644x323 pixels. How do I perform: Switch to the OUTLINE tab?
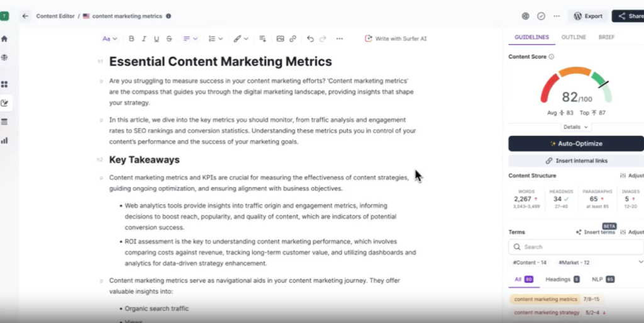[574, 37]
